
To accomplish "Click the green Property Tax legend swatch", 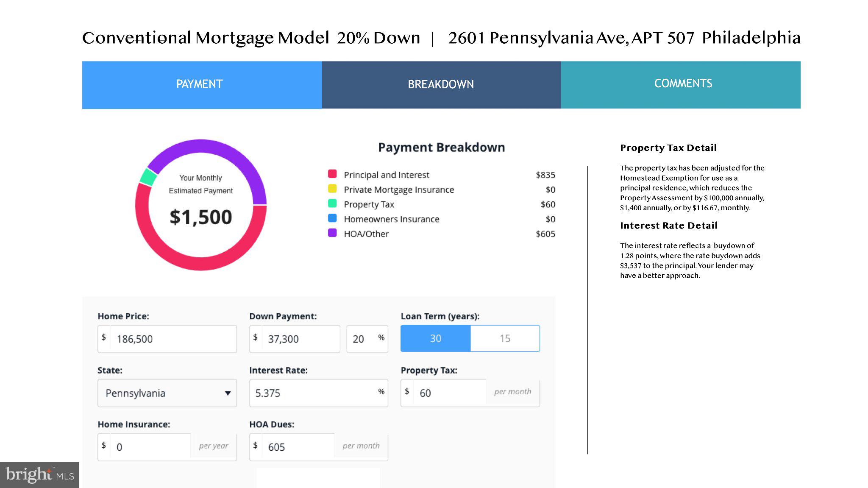I will 332,204.
